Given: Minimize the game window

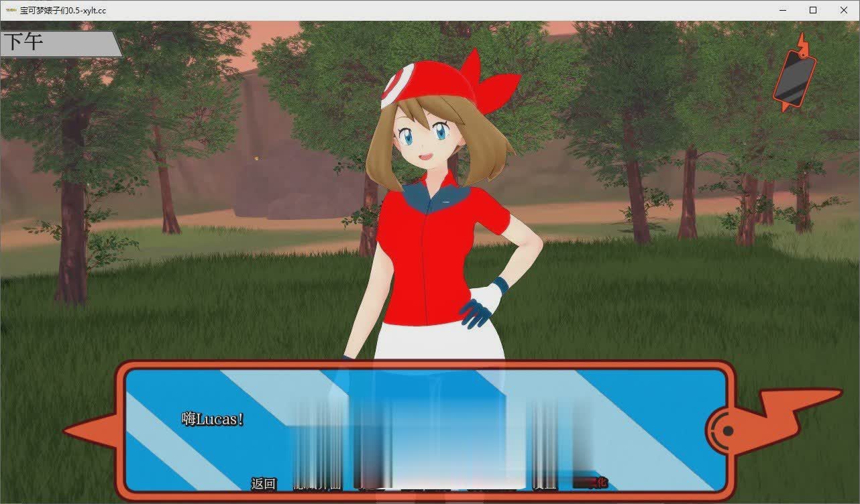Looking at the screenshot, I should (782, 10).
